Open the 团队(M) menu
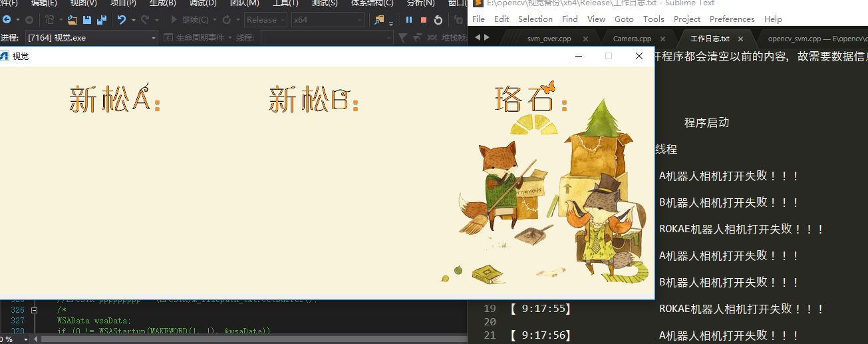Screen dimensions: 868x344 click(244, 3)
